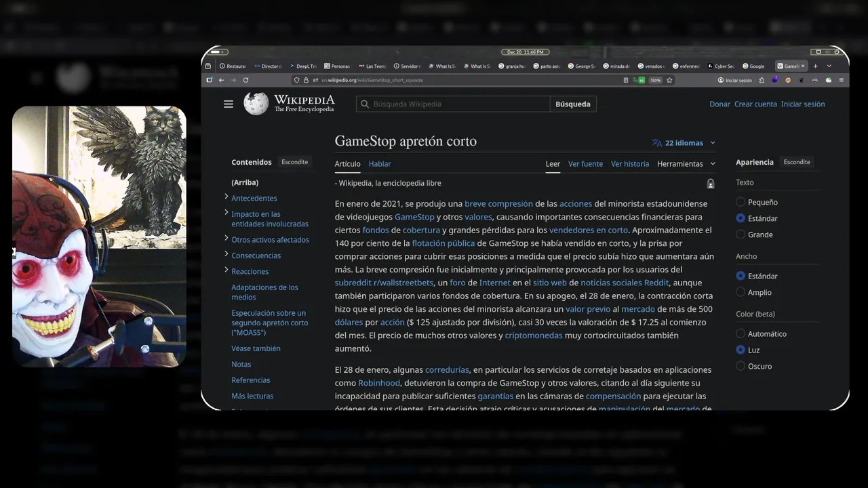Click the translate icon beside 22 idiomas
This screenshot has width=868, height=488.
pos(656,143)
